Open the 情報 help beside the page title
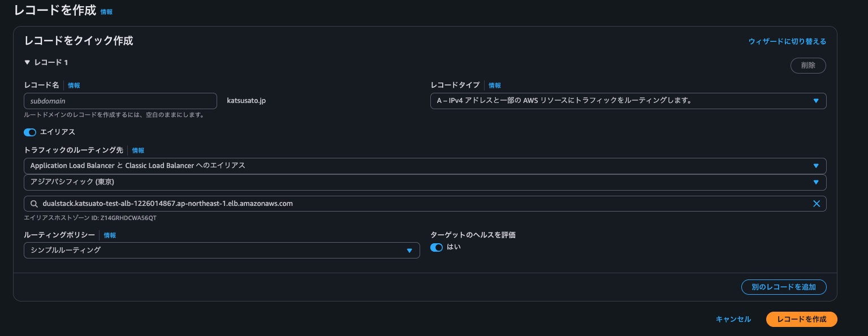 tap(106, 11)
